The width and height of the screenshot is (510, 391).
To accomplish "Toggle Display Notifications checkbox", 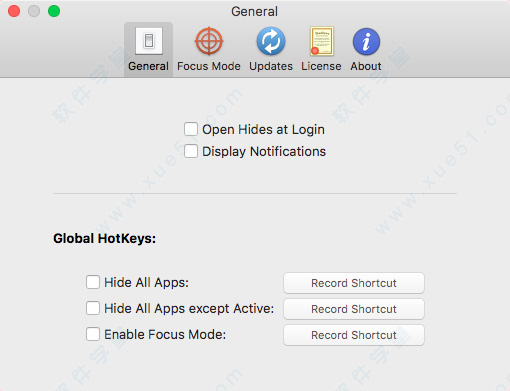I will pyautogui.click(x=191, y=151).
